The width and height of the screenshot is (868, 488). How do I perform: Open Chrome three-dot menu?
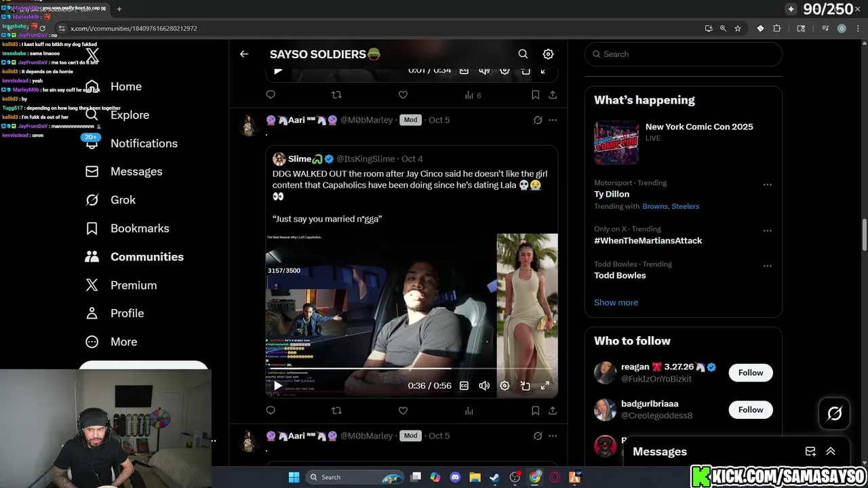tap(856, 28)
